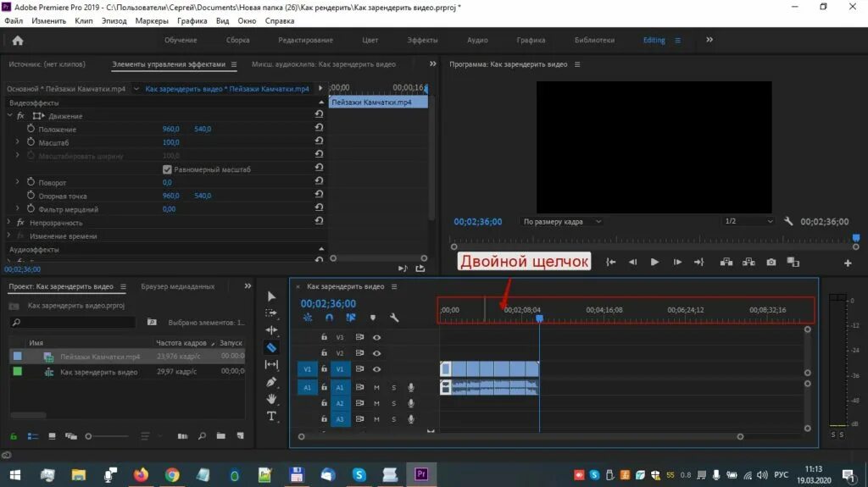Select the Selection arrow tool
Screen dimensions: 868x487
(x=271, y=296)
